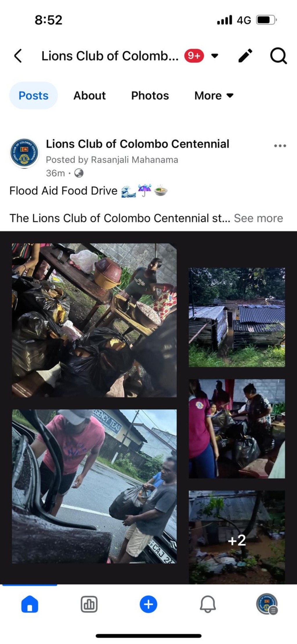Go to the home feed icon
The height and width of the screenshot is (644, 297).
click(30, 604)
